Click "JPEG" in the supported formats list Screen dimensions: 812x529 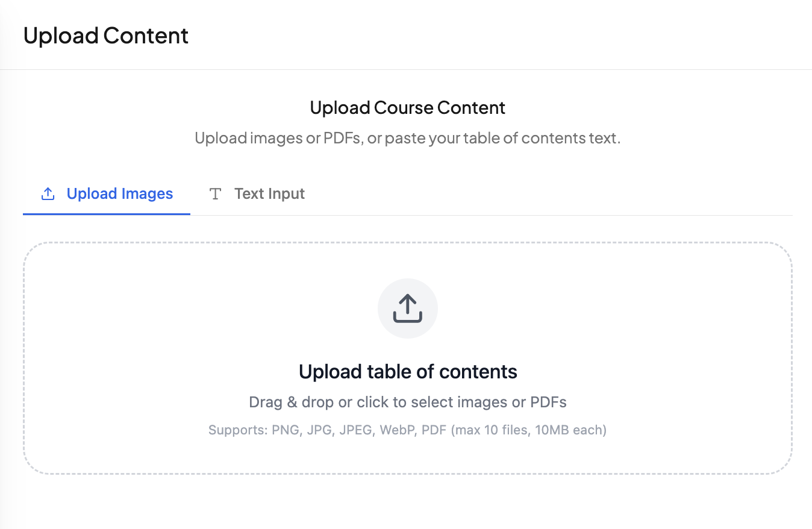[x=356, y=430]
